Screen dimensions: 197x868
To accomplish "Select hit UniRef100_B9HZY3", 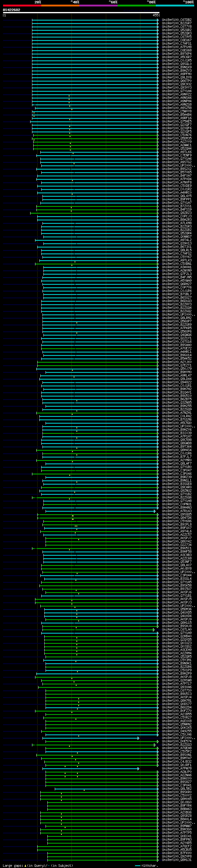I will click(x=177, y=71).
